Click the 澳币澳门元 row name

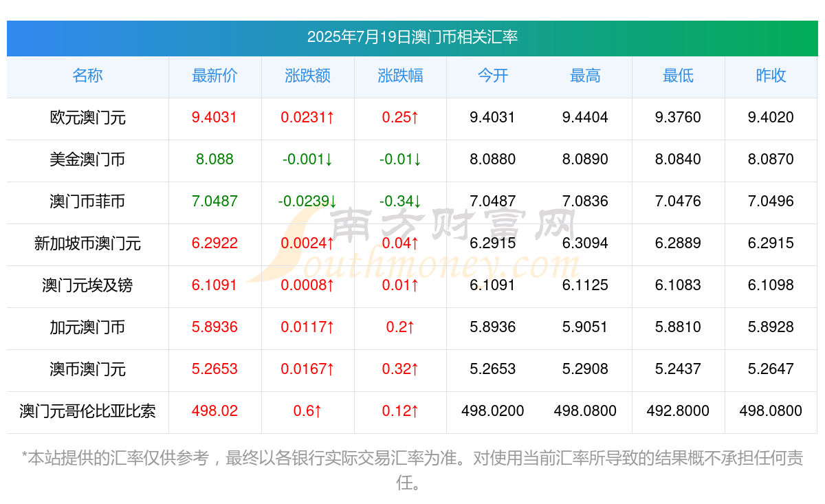[88, 369]
